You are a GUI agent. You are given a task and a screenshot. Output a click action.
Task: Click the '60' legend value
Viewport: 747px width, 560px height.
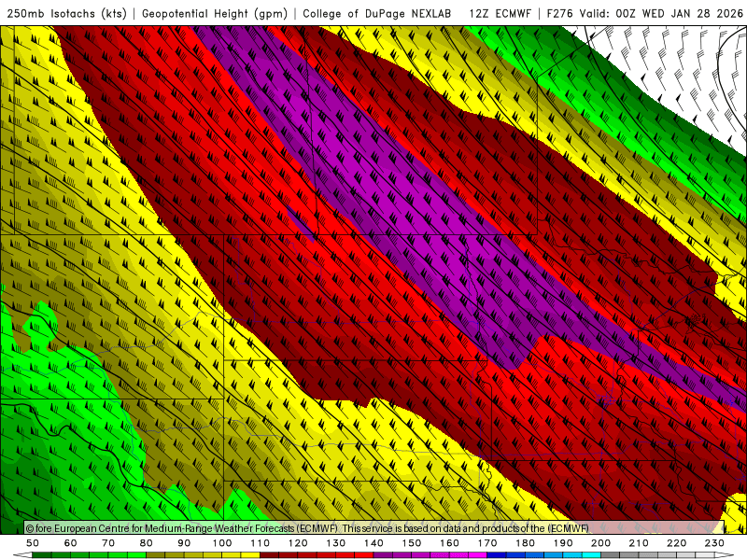coord(71,543)
